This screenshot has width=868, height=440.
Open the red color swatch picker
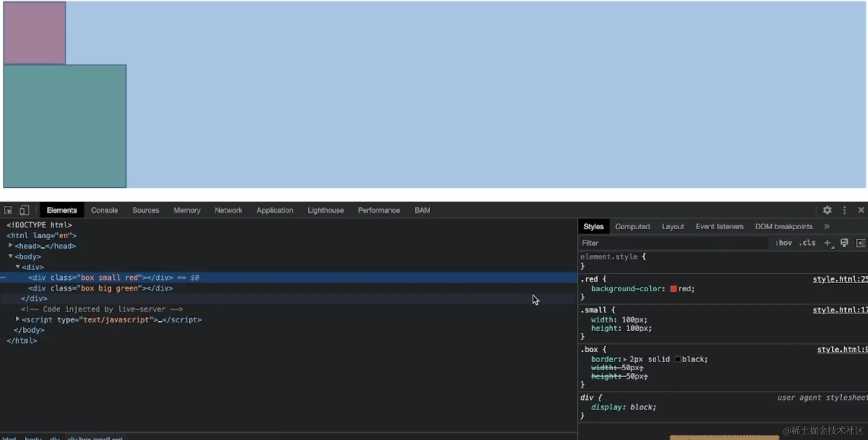[x=673, y=289]
